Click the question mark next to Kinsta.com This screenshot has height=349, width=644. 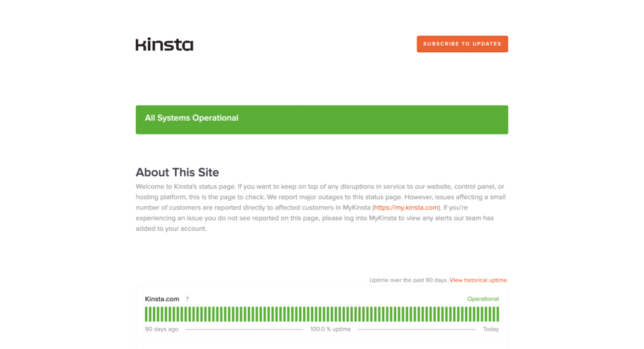click(187, 299)
